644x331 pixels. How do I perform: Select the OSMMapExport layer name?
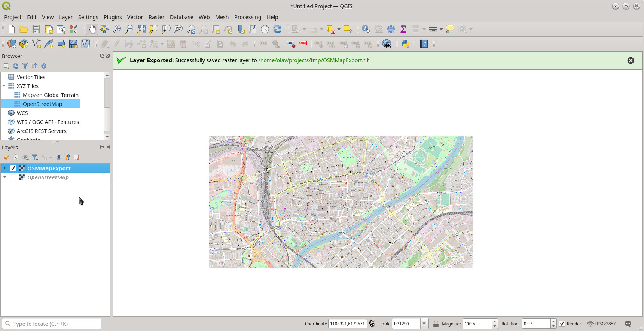(x=49, y=168)
